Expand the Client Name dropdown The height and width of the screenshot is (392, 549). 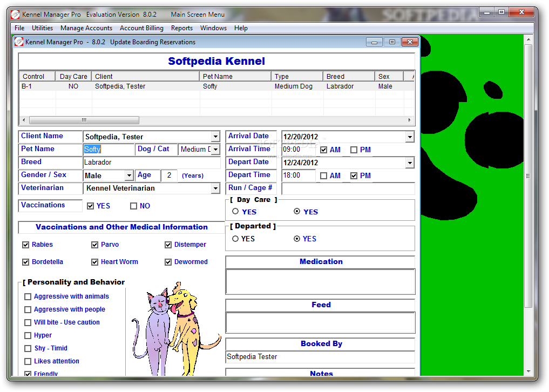216,137
